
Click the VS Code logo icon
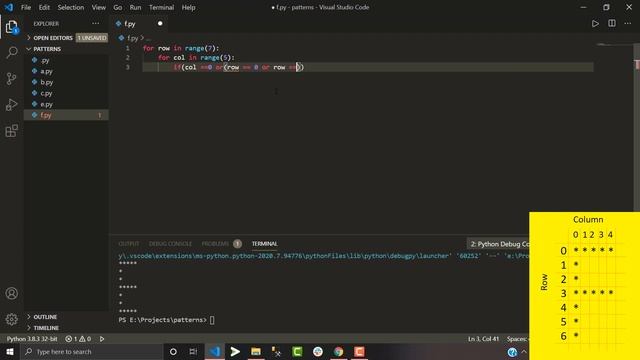(9, 7)
